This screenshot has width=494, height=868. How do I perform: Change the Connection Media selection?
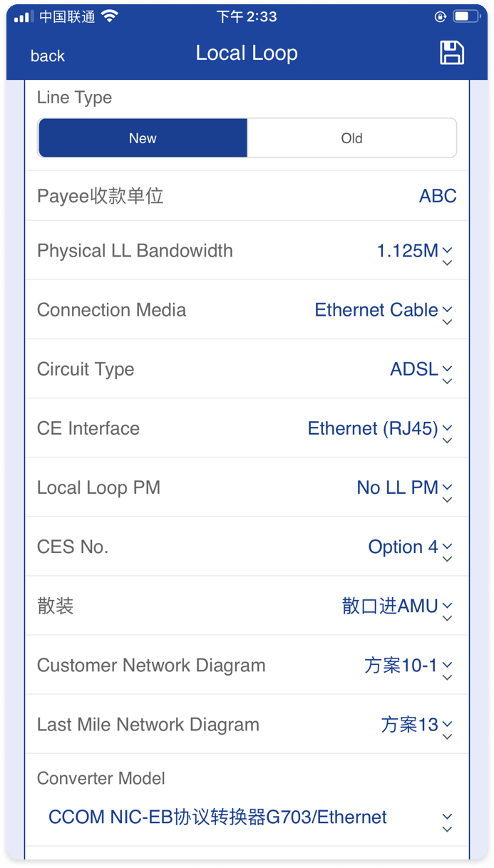pos(383,309)
